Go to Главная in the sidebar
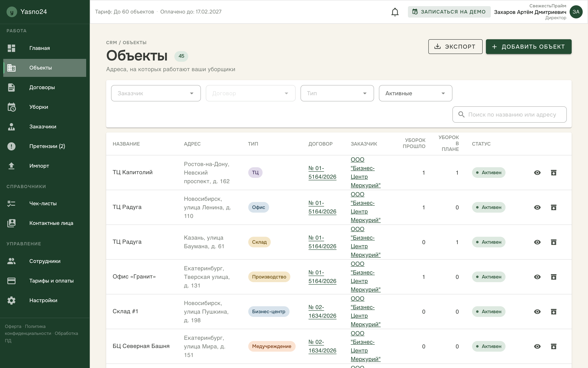588x368 pixels. coord(45,48)
